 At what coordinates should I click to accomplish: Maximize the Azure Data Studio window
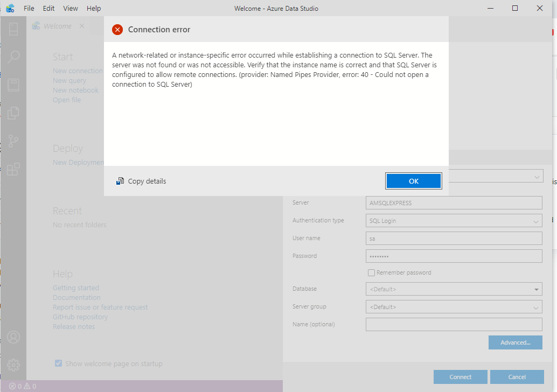pos(515,8)
